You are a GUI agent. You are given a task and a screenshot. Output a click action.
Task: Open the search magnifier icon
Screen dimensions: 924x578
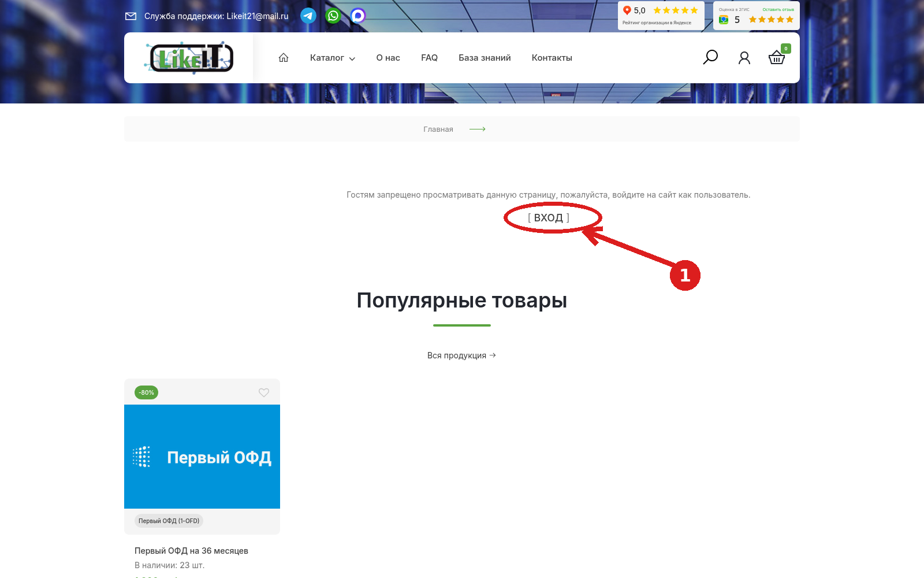pos(710,57)
